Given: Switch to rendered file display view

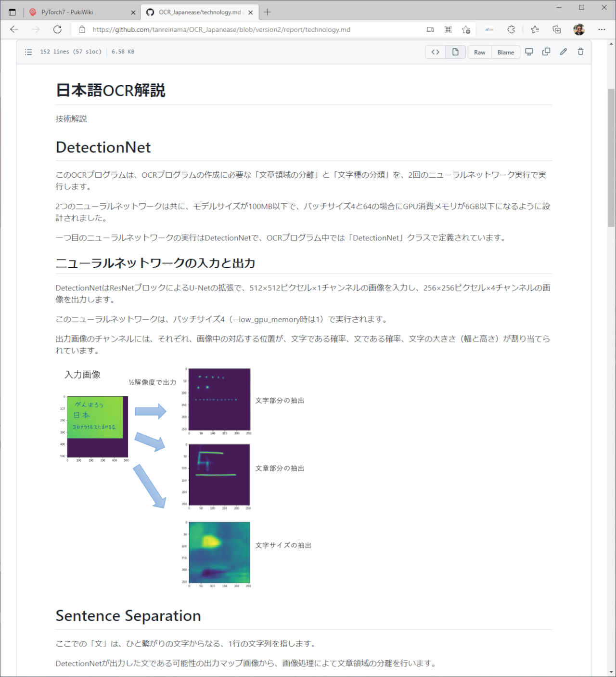Looking at the screenshot, I should click(x=455, y=52).
